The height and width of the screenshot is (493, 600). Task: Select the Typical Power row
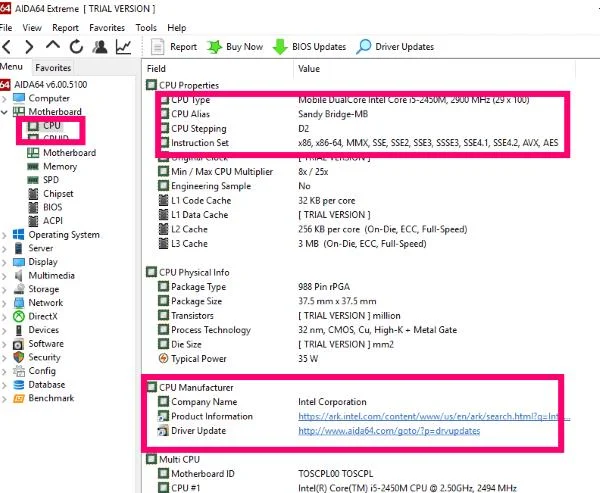[238, 359]
